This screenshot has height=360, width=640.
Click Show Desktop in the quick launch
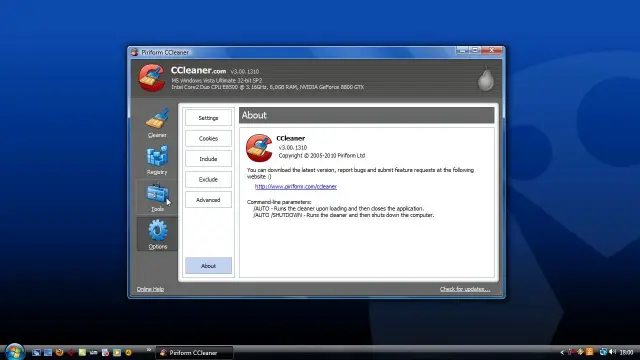[36, 352]
